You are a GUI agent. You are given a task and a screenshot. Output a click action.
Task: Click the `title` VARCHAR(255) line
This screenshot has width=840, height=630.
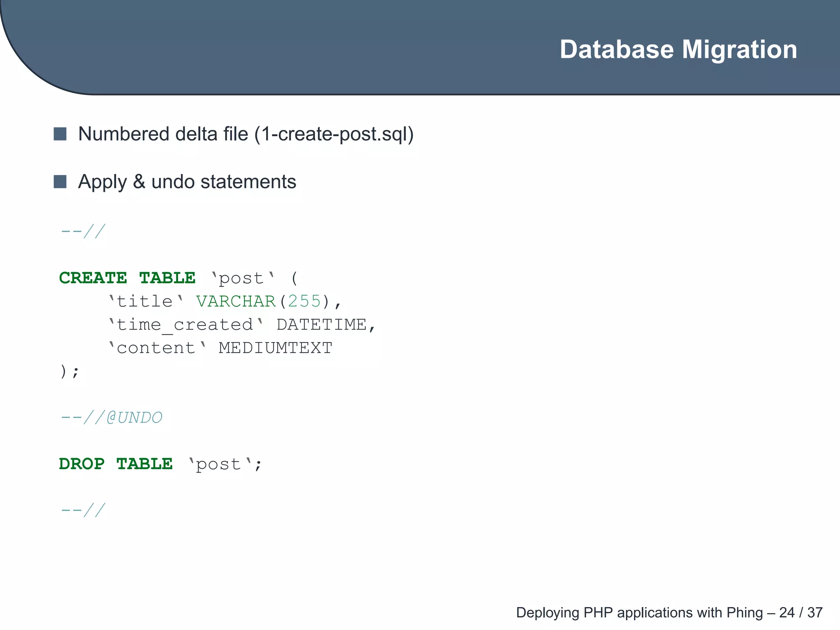pyautogui.click(x=225, y=301)
